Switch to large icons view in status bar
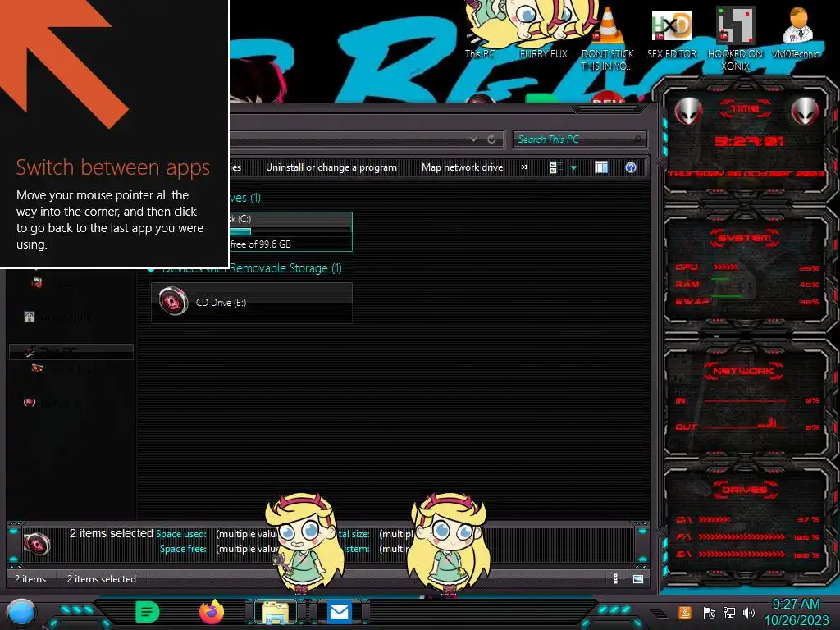840x630 pixels. (x=637, y=578)
